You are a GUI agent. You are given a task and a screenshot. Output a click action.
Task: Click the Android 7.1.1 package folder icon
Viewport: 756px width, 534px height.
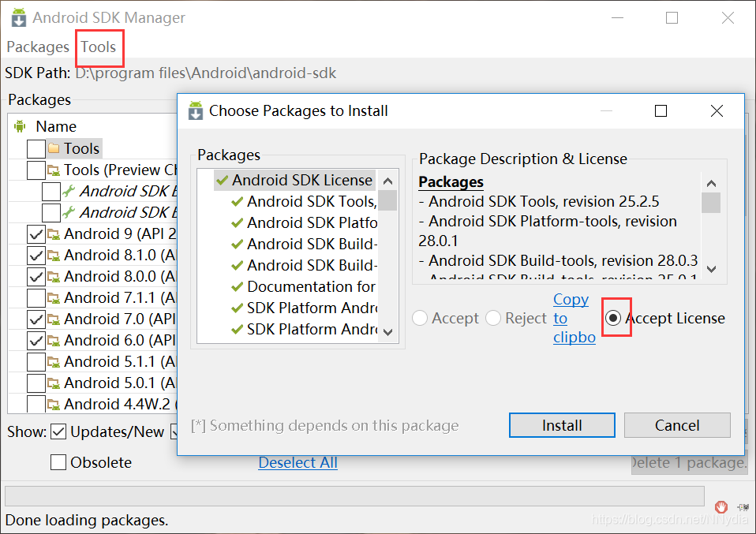click(54, 298)
